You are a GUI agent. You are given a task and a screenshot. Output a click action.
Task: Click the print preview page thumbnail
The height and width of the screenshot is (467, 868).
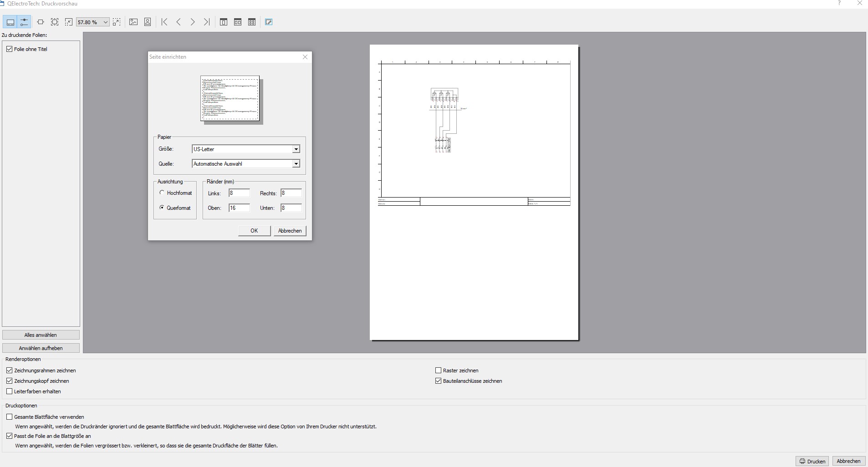pos(474,193)
